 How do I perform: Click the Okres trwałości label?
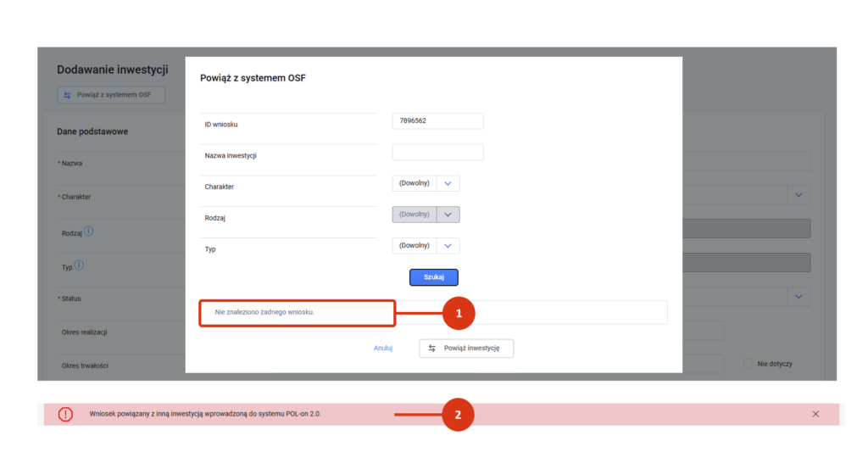click(x=85, y=366)
